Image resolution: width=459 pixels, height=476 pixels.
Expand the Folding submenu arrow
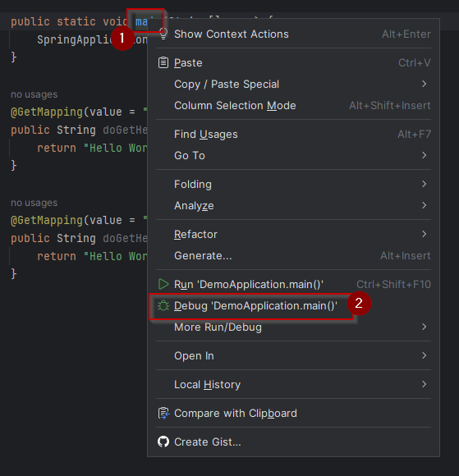point(425,184)
